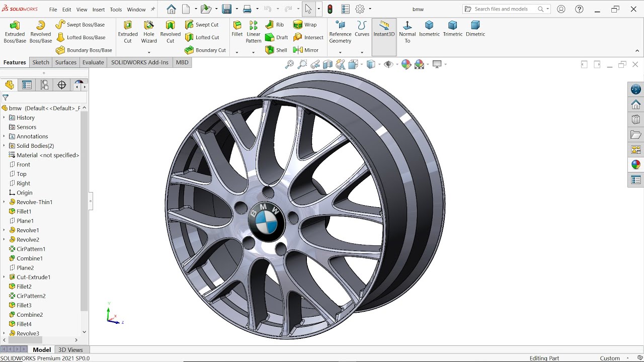644x362 pixels.
Task: Click the Boundary Cut tool
Action: tap(205, 50)
